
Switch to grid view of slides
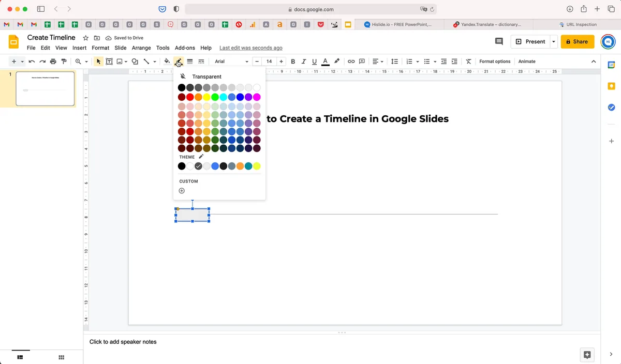click(61, 357)
